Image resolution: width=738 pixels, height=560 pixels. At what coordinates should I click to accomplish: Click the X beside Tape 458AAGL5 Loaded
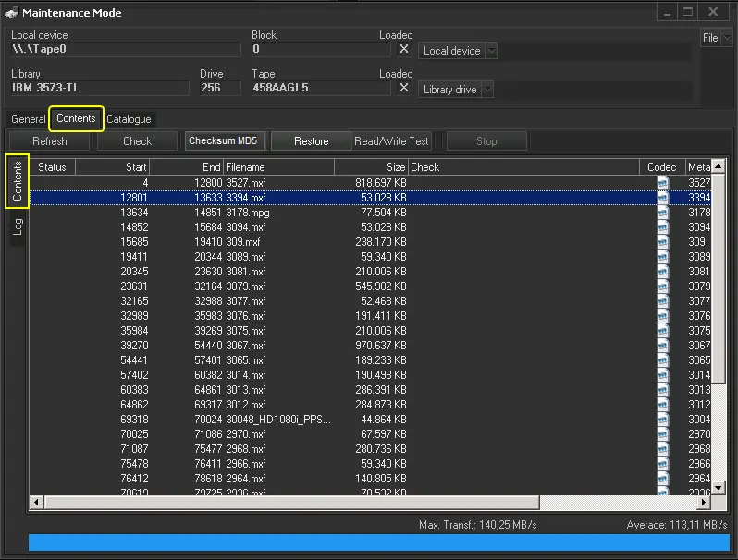pos(404,89)
